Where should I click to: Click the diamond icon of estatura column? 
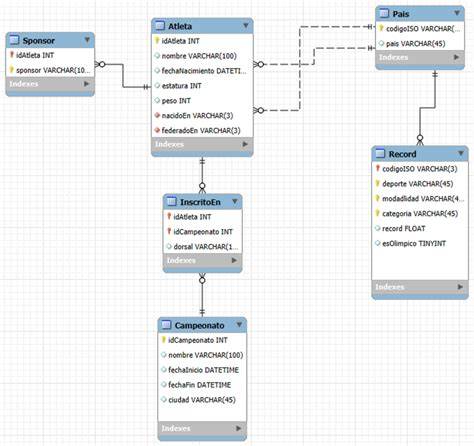[x=157, y=86]
